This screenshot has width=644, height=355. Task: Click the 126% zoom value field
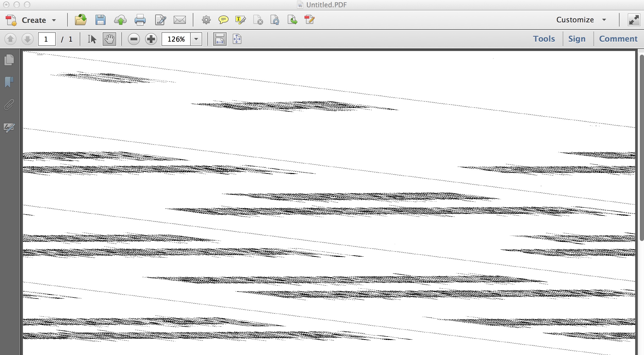coord(176,39)
